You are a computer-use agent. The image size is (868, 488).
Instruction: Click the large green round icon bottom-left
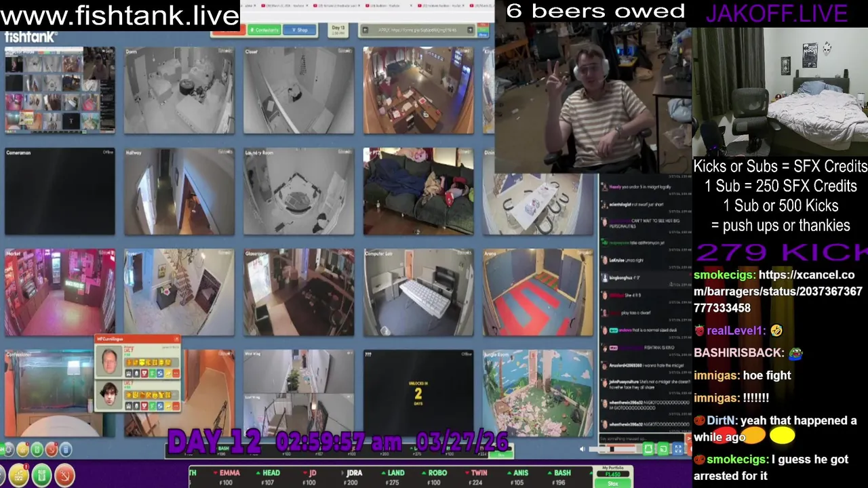[x=41, y=475]
